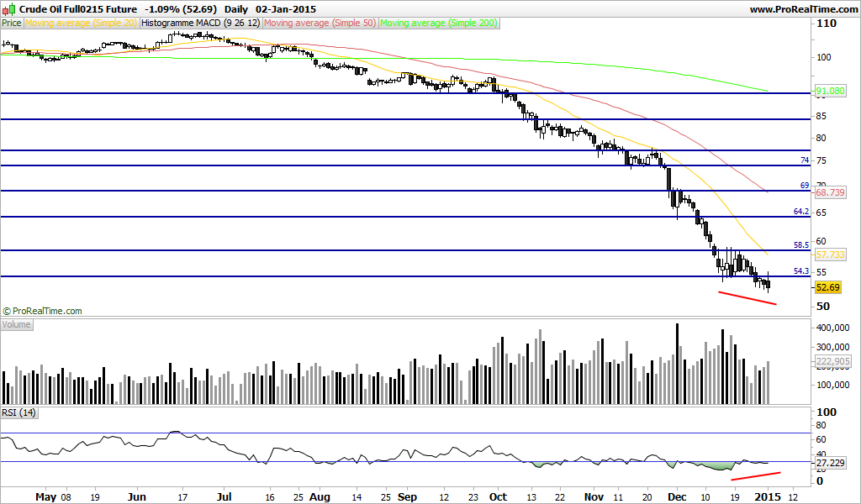
Task: Click the Aug label on time axis
Action: pos(320,497)
